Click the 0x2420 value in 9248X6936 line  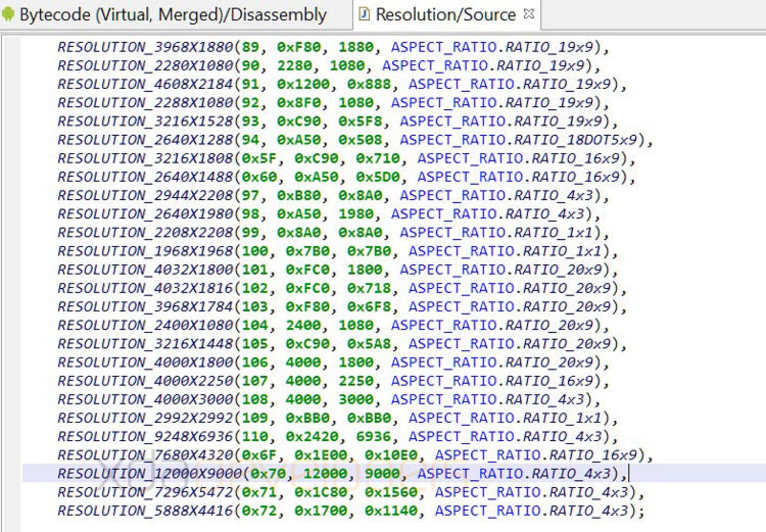click(312, 436)
